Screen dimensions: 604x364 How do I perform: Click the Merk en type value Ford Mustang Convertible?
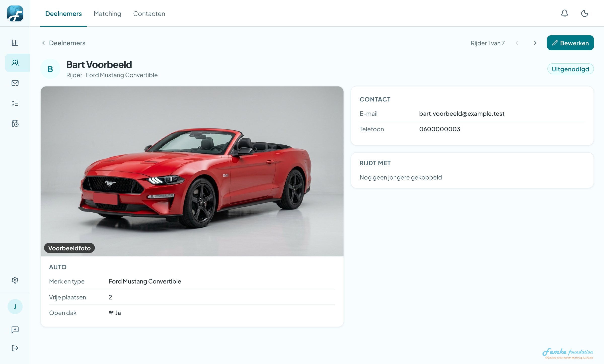coord(145,281)
